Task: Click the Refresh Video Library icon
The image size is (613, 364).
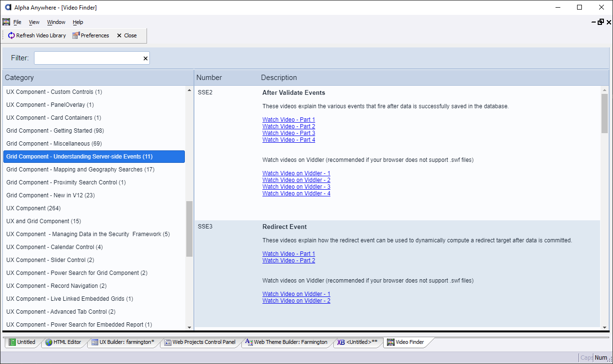Action: 11,35
